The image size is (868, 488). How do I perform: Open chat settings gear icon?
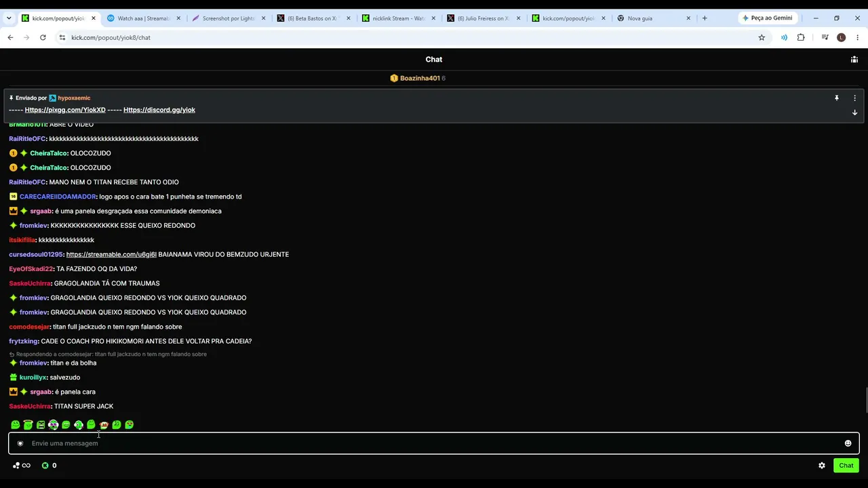[822, 466]
